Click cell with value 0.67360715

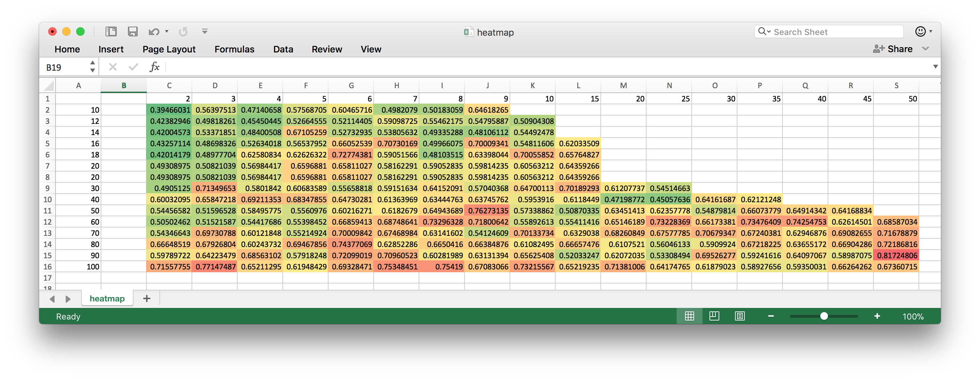coord(896,267)
